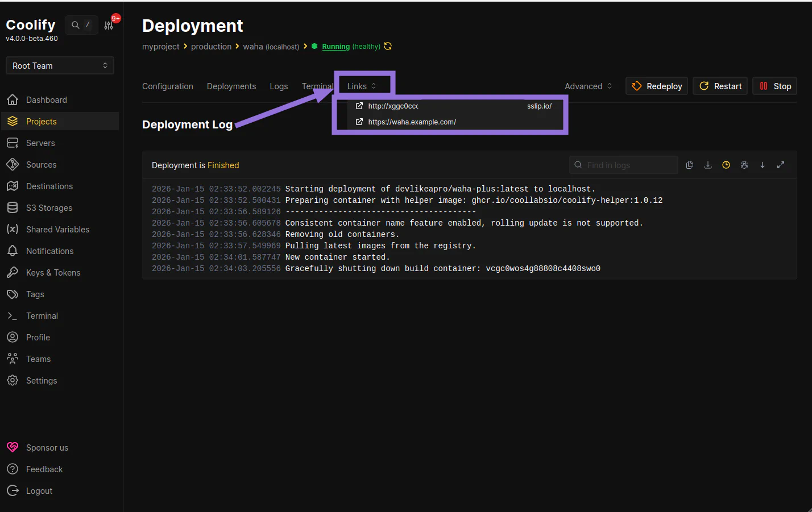Open Shared Variables from the sidebar

(x=57, y=230)
